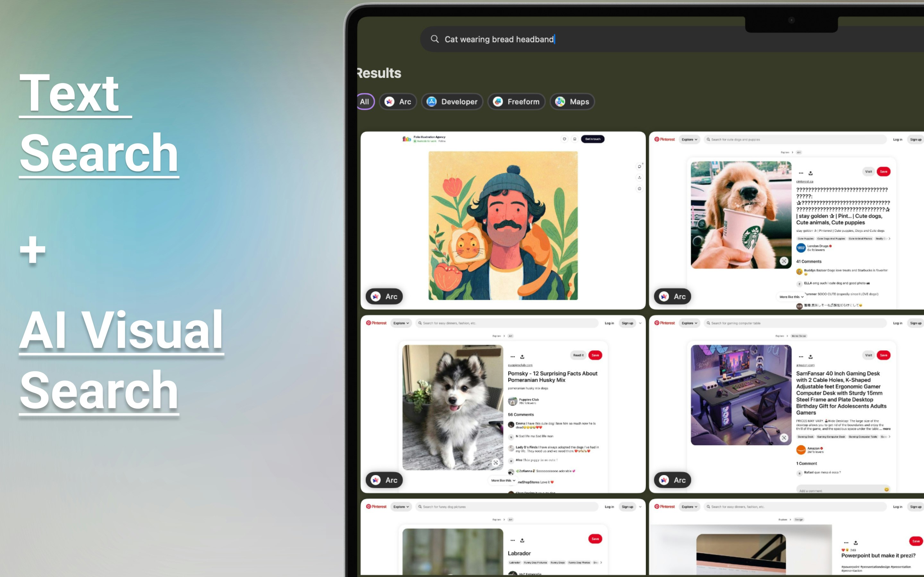Click Arc badge on Pomsky result
The width and height of the screenshot is (924, 577).
[384, 480]
